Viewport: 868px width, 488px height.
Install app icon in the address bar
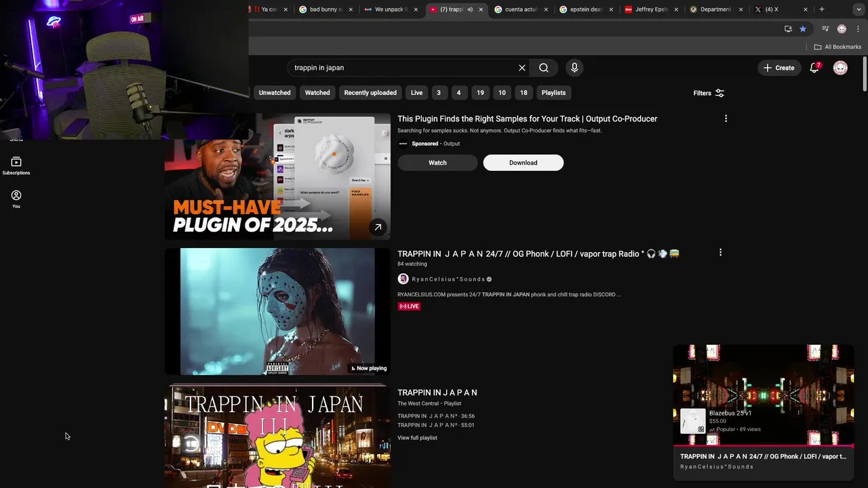click(788, 28)
